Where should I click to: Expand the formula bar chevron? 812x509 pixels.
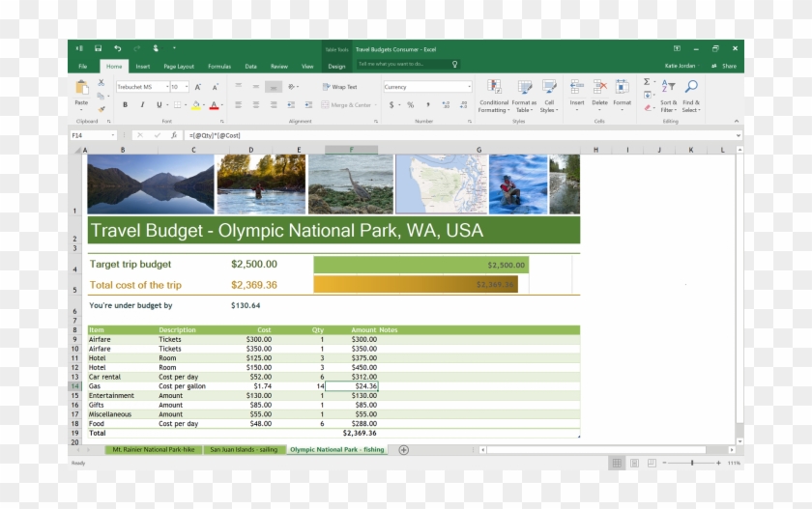pyautogui.click(x=738, y=135)
